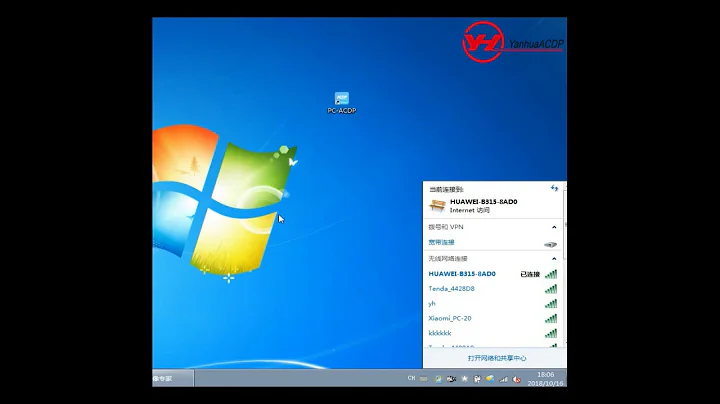Collapse the 拨号和 VPN section
Viewport: 720px width, 404px height.
click(554, 227)
